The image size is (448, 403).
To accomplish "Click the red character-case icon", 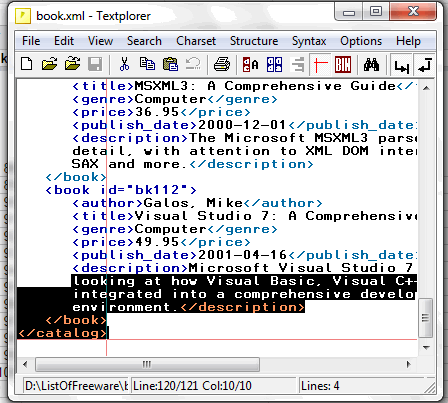I will tap(251, 65).
